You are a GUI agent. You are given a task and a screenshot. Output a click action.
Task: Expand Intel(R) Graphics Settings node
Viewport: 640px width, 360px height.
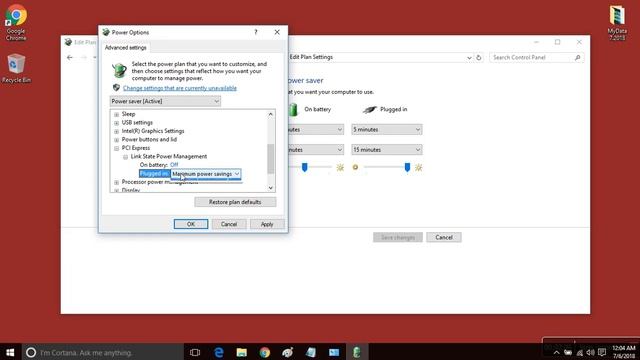click(x=116, y=131)
